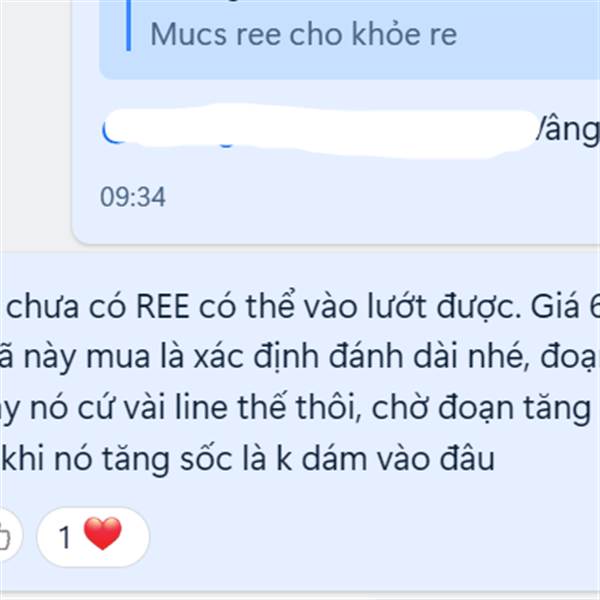Screen dimensions: 600x600
Task: Click the reaction count number 1
Action: (x=64, y=537)
